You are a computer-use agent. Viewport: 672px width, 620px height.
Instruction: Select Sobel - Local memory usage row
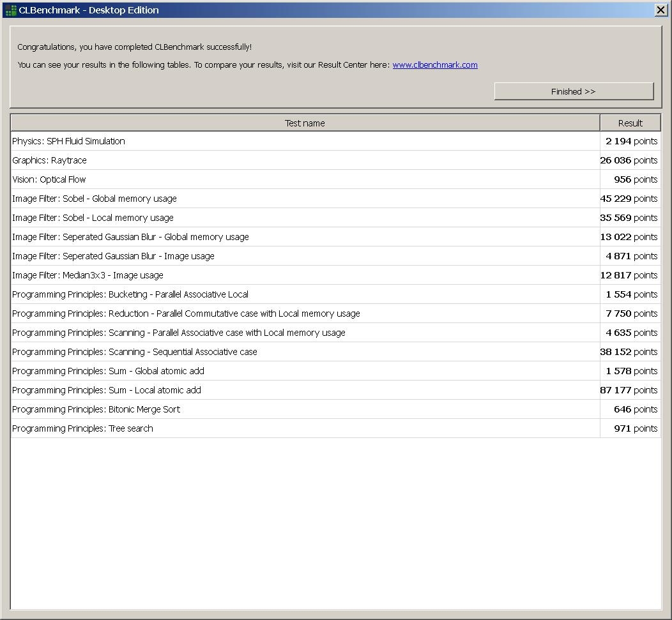(336, 218)
